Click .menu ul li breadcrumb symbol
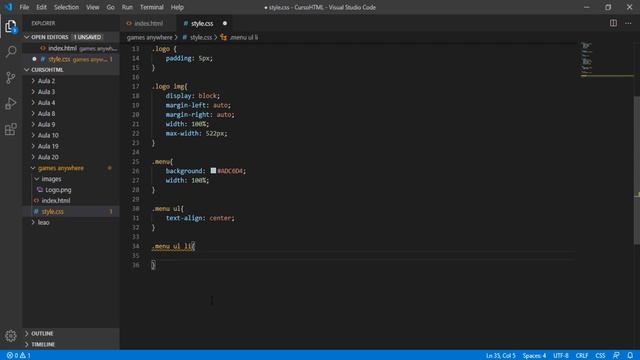The height and width of the screenshot is (360, 640). point(239,37)
